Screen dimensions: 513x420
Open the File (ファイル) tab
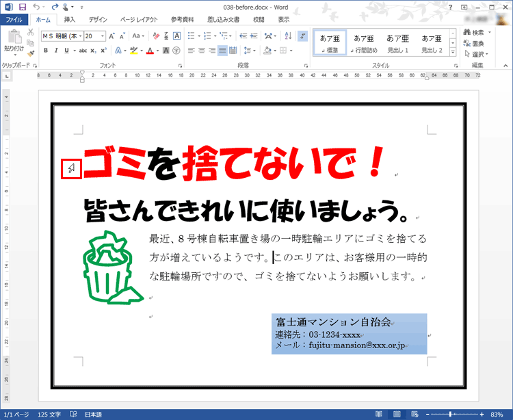(x=14, y=20)
